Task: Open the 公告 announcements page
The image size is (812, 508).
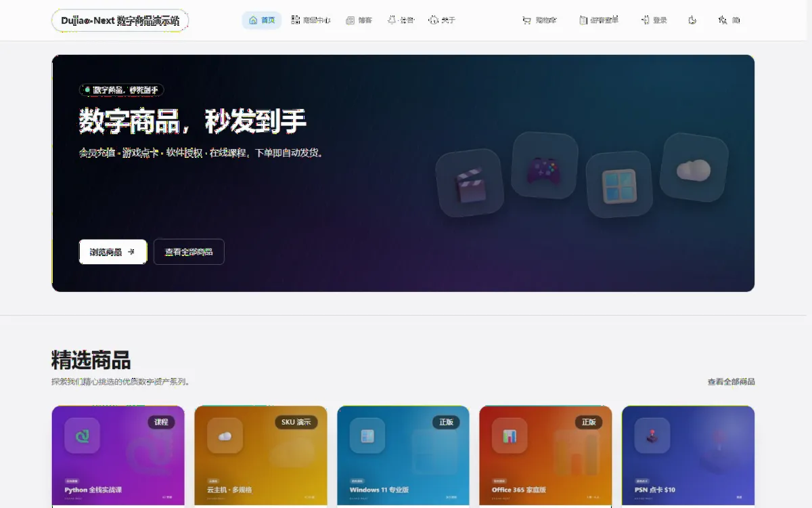Action: [401, 20]
